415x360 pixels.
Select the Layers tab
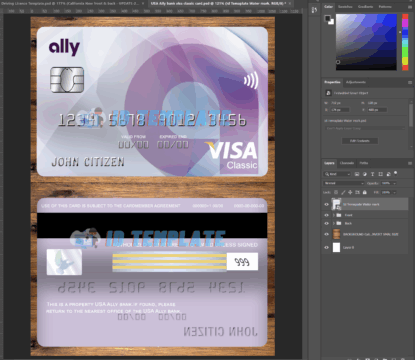(329, 163)
